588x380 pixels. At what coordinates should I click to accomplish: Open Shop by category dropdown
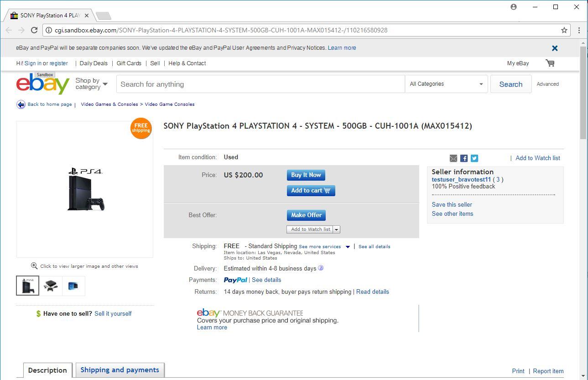pyautogui.click(x=91, y=84)
